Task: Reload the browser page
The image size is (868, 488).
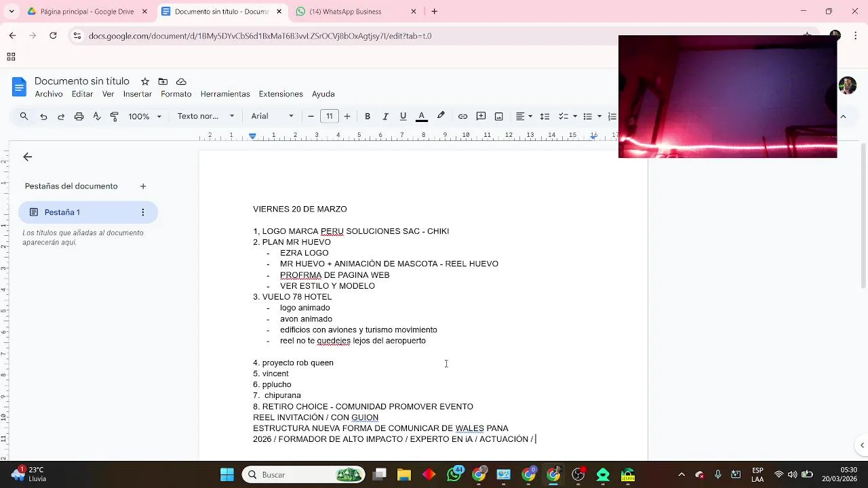Action: [53, 36]
